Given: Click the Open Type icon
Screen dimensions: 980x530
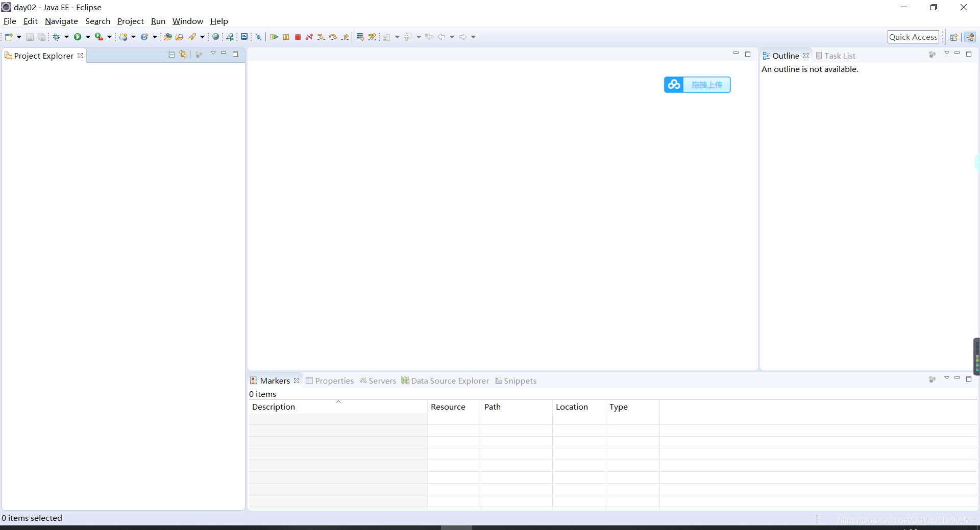Looking at the screenshot, I should [167, 37].
